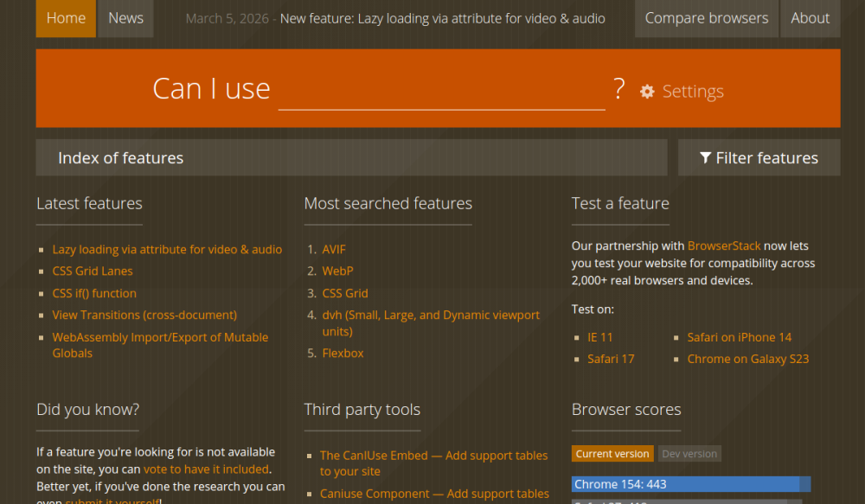The height and width of the screenshot is (504, 865).
Task: Select the Current version toggle
Action: point(612,454)
